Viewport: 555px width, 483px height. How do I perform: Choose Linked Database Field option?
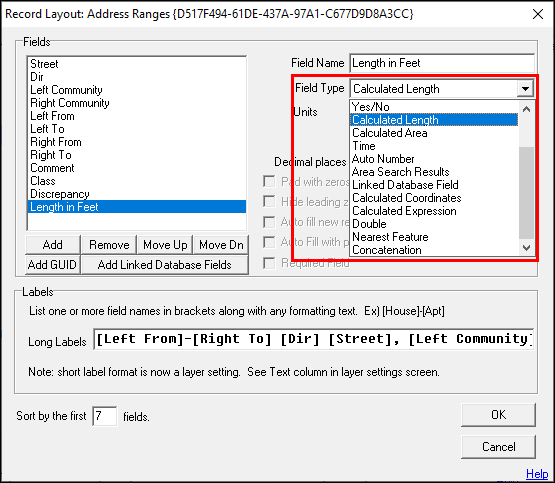pos(434,185)
